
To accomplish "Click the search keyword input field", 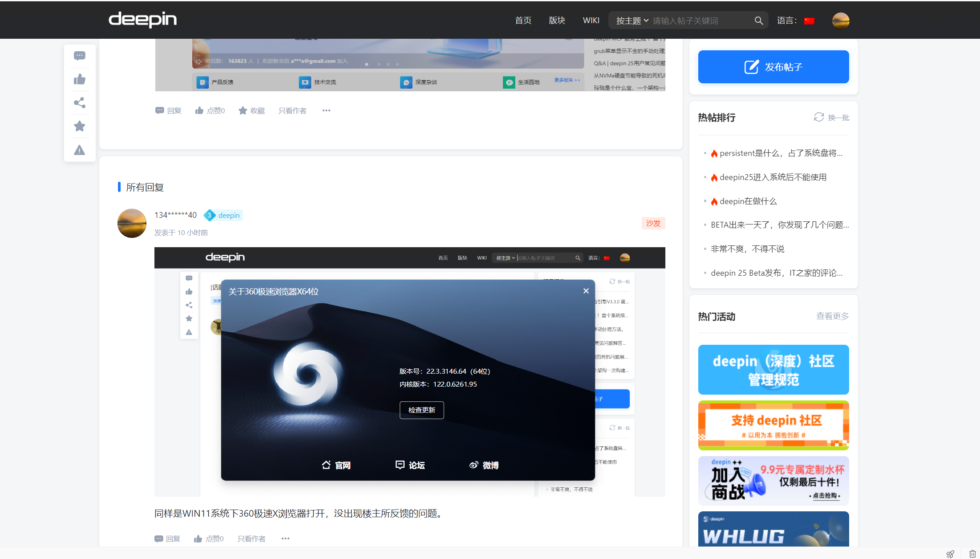I will pyautogui.click(x=701, y=20).
